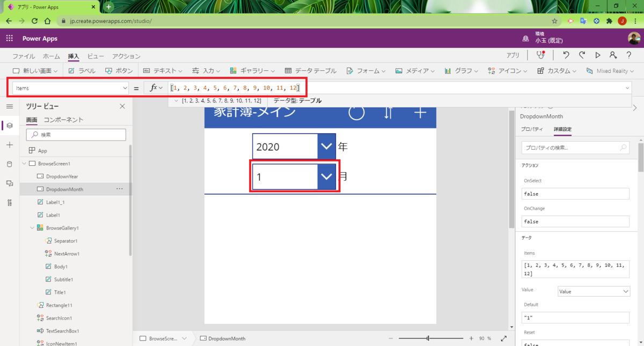This screenshot has height=346, width=644.
Task: Open the ビュー tab
Action: (x=96, y=56)
